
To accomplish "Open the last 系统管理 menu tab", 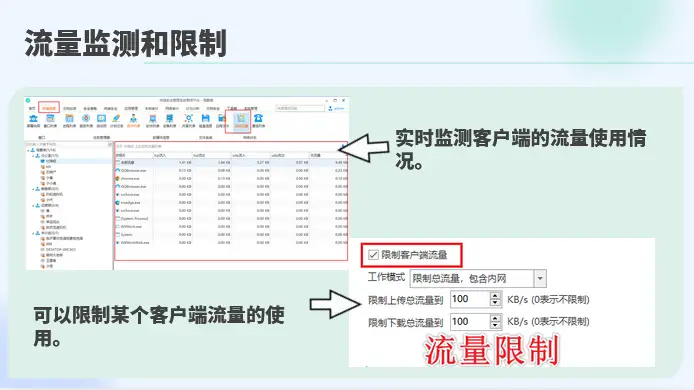I will pos(251,108).
